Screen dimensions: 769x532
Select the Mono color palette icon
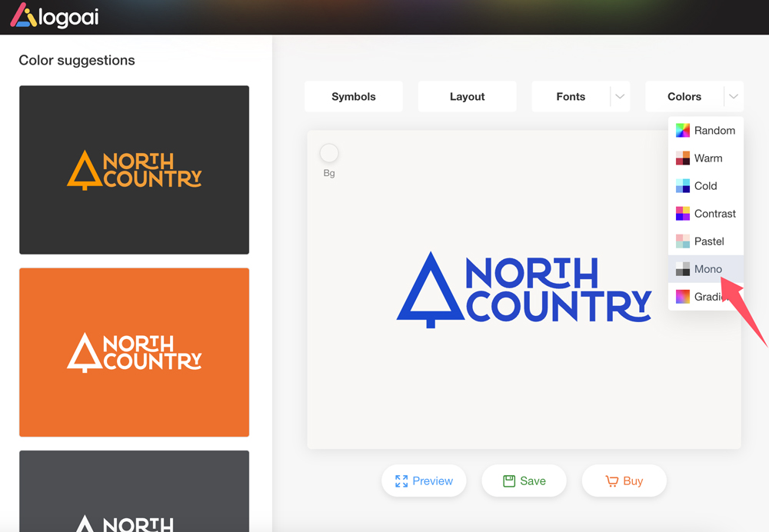click(683, 269)
